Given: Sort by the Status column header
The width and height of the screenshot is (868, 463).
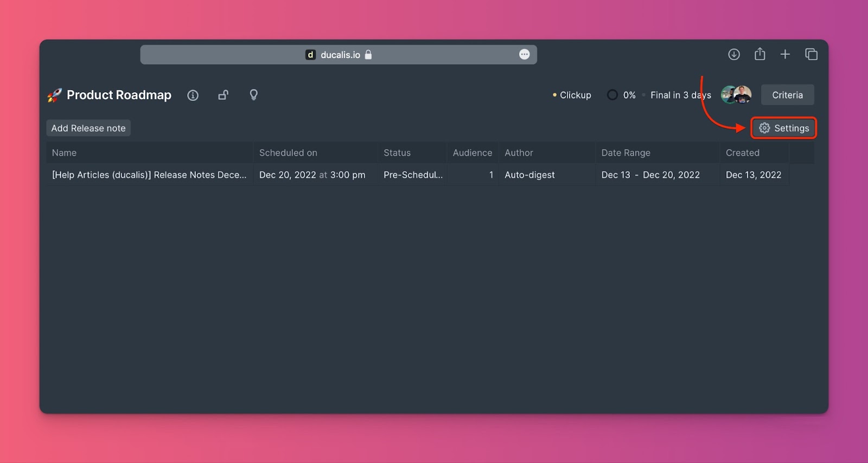Looking at the screenshot, I should (x=412, y=153).
